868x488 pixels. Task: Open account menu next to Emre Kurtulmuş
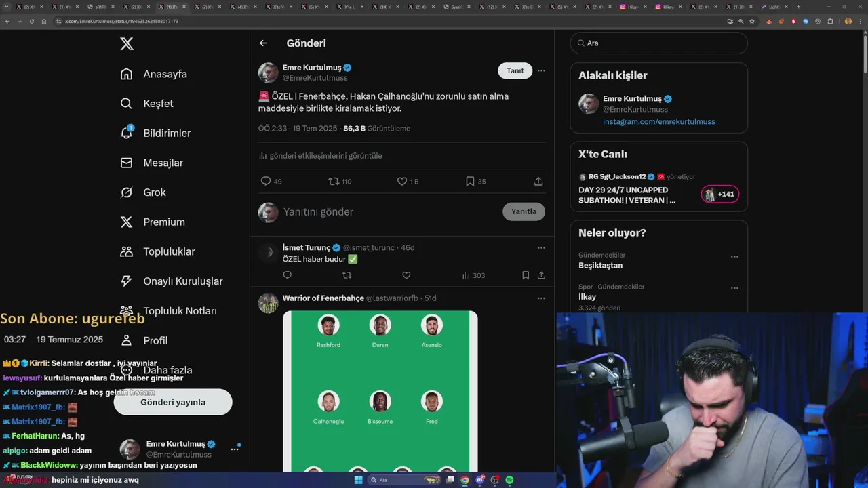click(235, 449)
